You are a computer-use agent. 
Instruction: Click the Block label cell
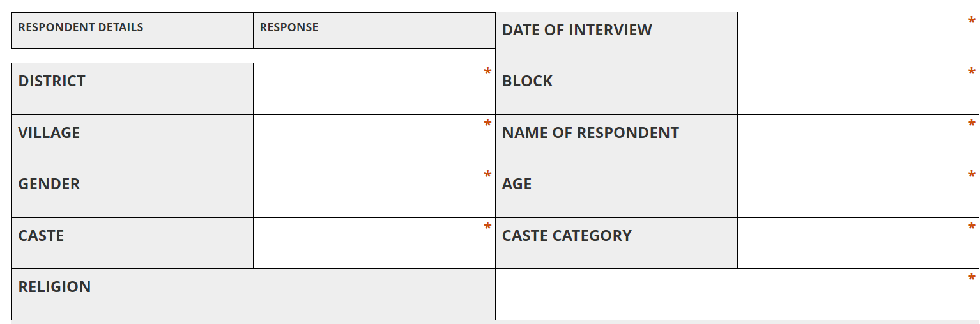coord(527,81)
